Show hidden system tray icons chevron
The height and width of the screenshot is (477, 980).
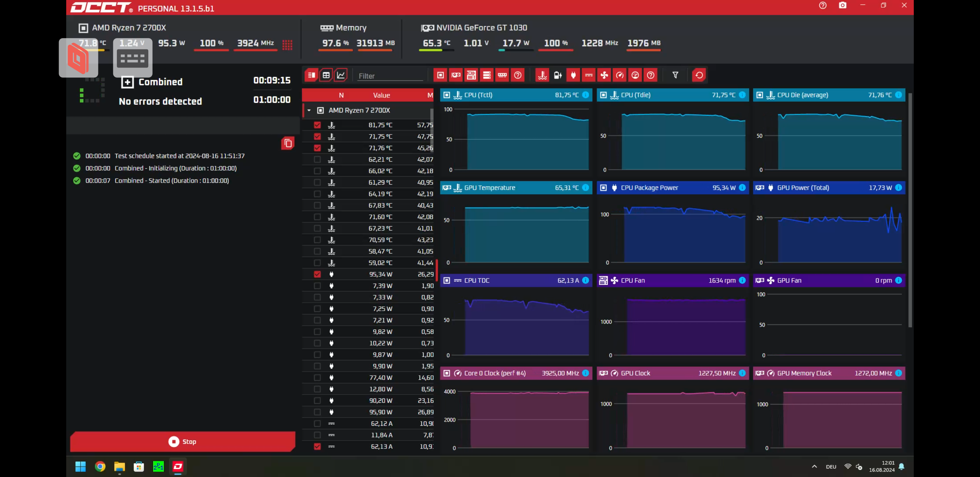(x=814, y=466)
